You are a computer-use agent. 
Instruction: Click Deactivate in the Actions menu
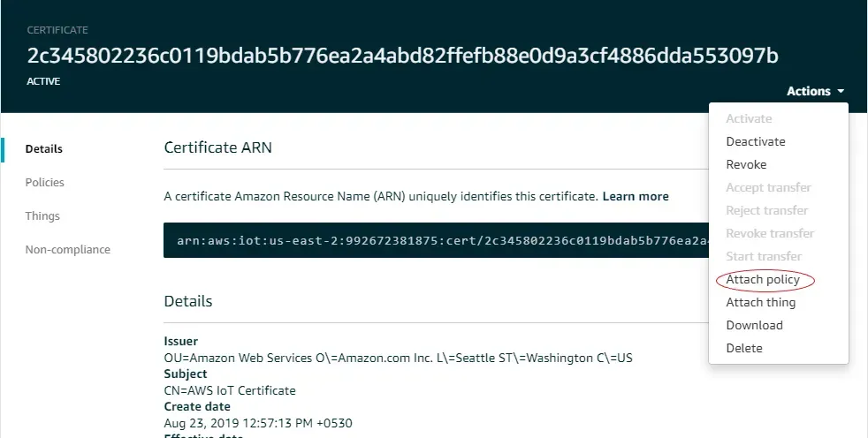click(x=755, y=142)
